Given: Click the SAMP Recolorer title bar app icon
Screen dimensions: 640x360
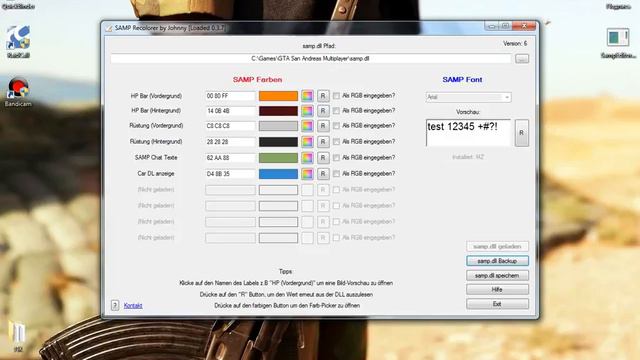Looking at the screenshot, I should [x=109, y=28].
